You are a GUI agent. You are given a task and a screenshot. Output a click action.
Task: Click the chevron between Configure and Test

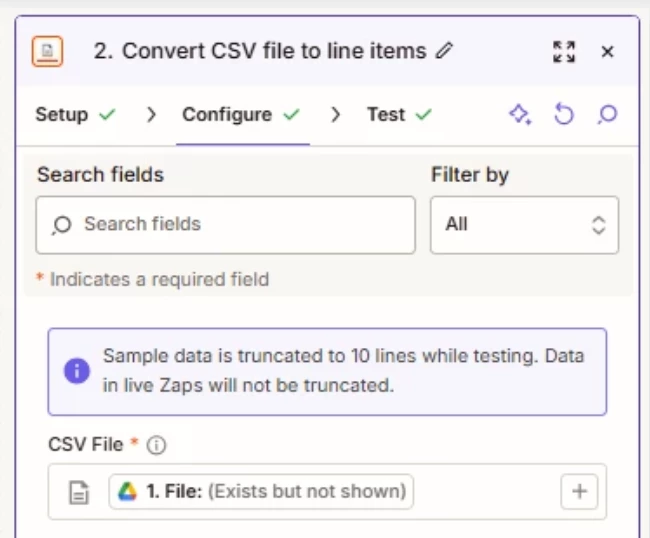tap(335, 114)
